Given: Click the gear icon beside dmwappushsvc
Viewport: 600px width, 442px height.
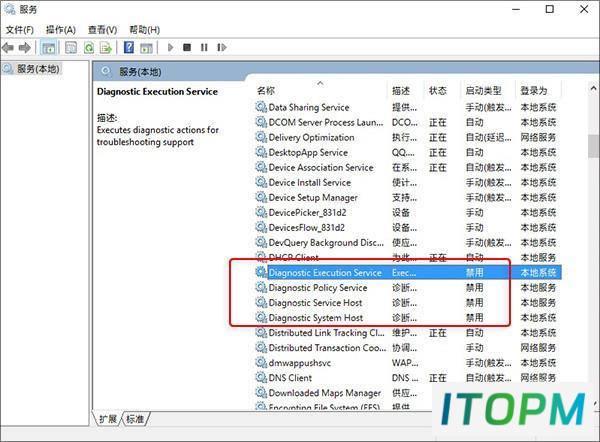Looking at the screenshot, I should tap(261, 362).
